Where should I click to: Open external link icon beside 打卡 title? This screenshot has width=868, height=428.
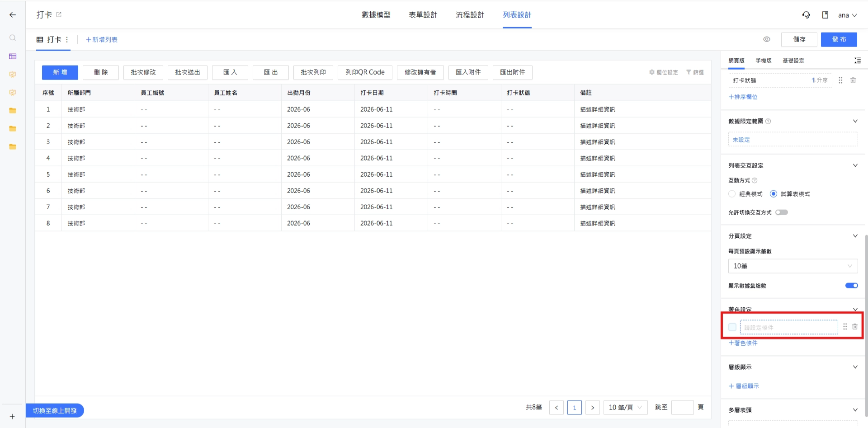(59, 15)
